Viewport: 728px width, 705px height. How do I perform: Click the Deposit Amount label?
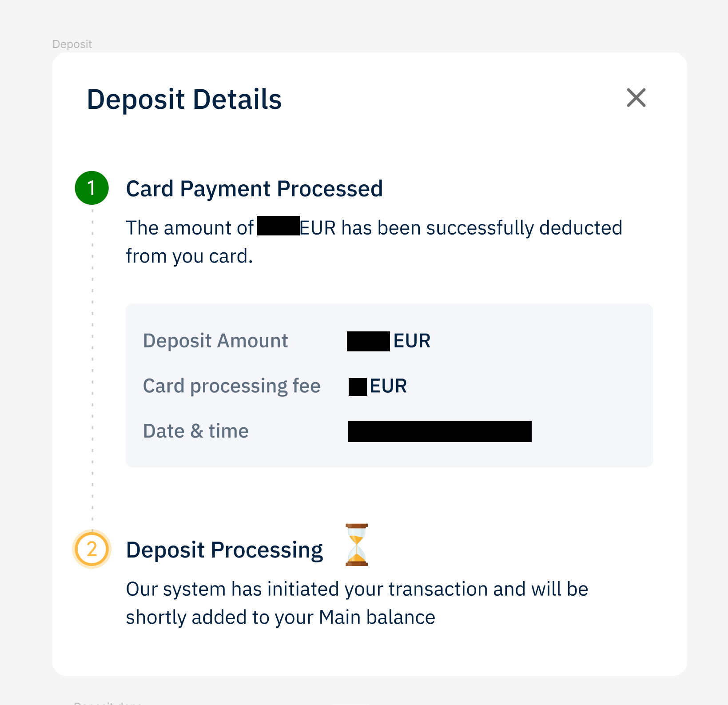click(x=215, y=341)
